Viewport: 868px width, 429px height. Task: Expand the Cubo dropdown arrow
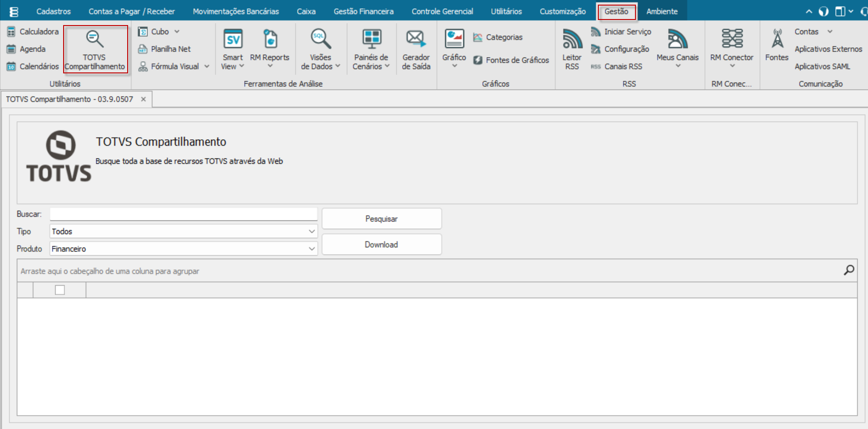177,32
